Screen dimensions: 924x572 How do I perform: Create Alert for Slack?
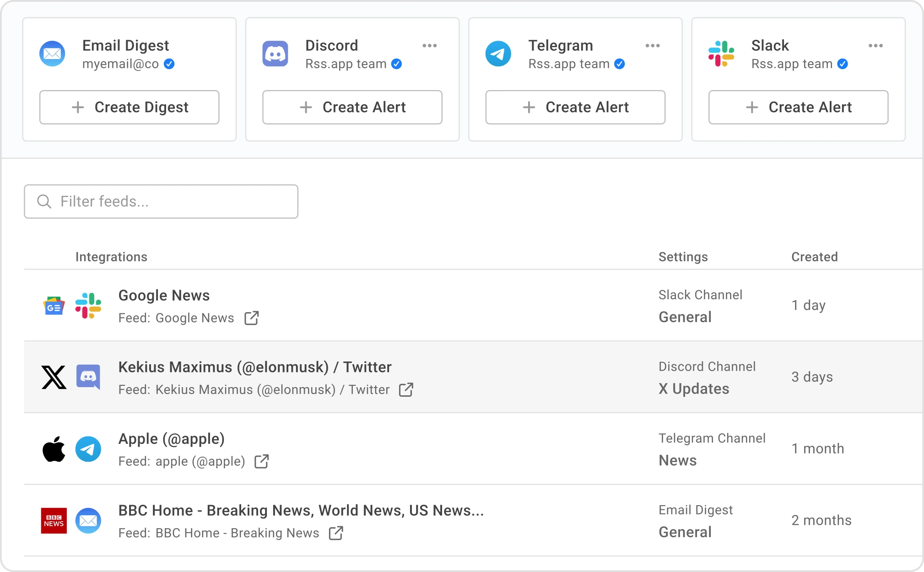coord(798,107)
